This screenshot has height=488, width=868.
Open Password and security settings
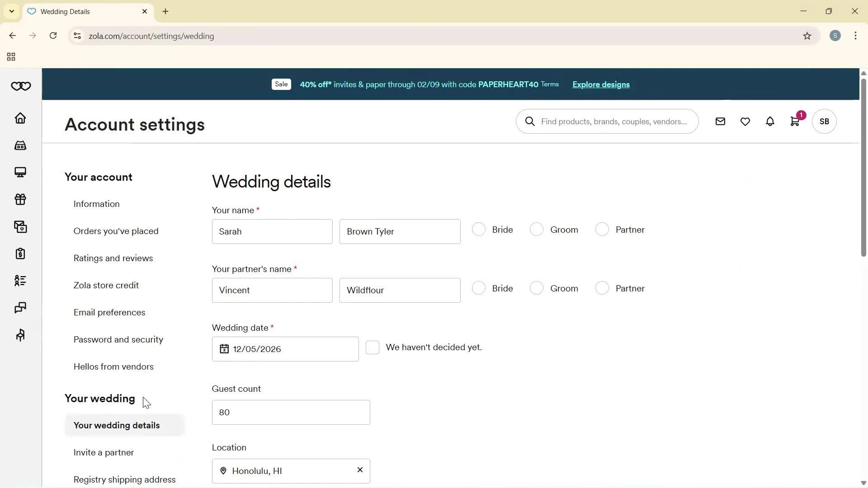pyautogui.click(x=118, y=339)
